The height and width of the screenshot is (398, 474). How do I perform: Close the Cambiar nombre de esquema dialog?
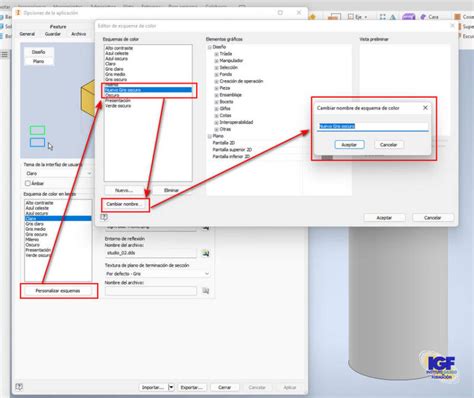click(x=425, y=108)
